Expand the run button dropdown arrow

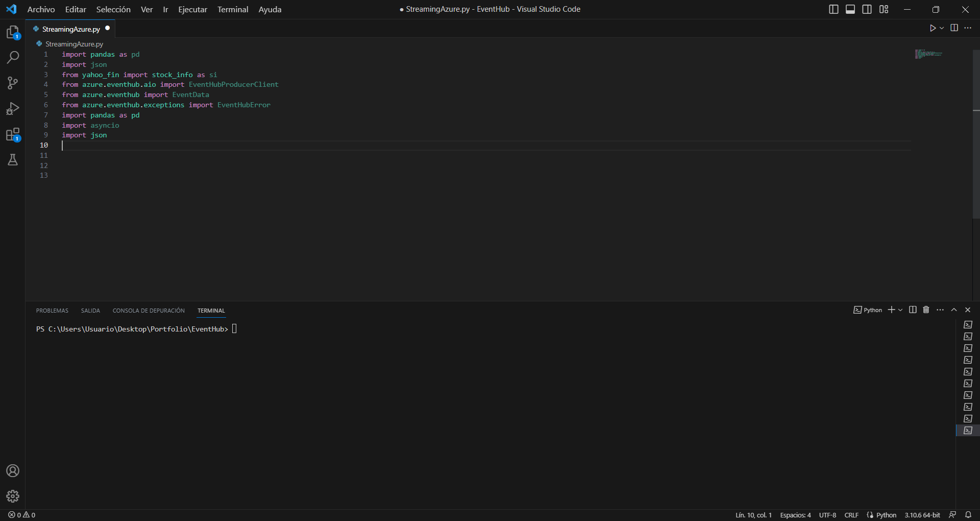coord(942,28)
